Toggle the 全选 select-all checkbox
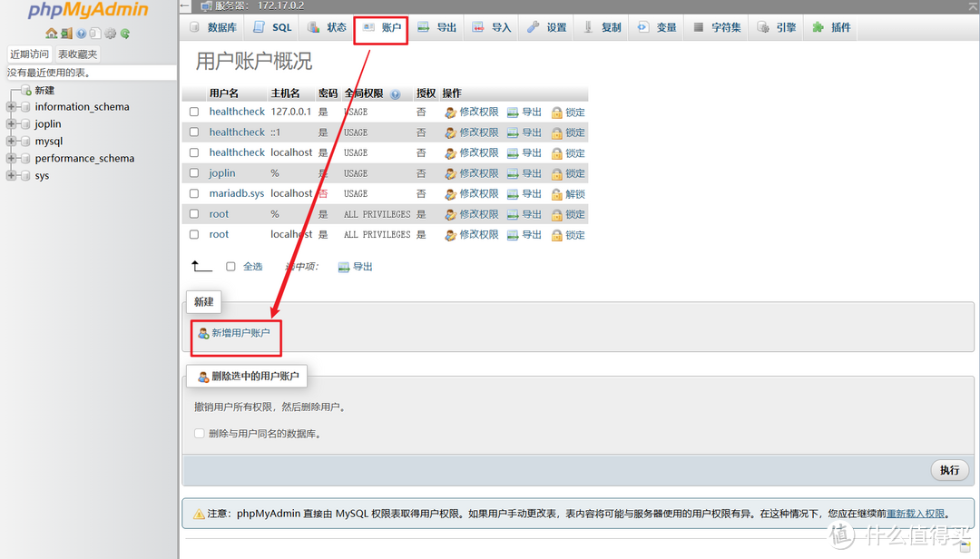 tap(230, 267)
